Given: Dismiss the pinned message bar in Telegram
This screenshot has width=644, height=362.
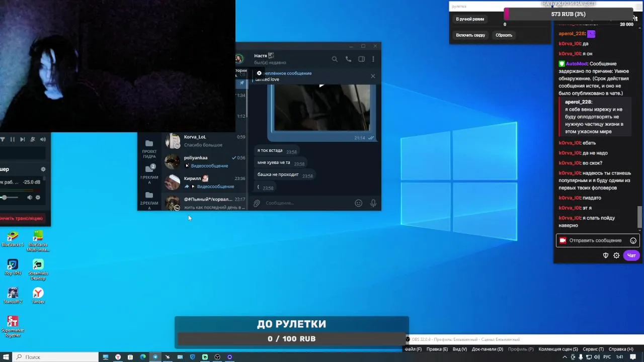Looking at the screenshot, I should pos(373,76).
